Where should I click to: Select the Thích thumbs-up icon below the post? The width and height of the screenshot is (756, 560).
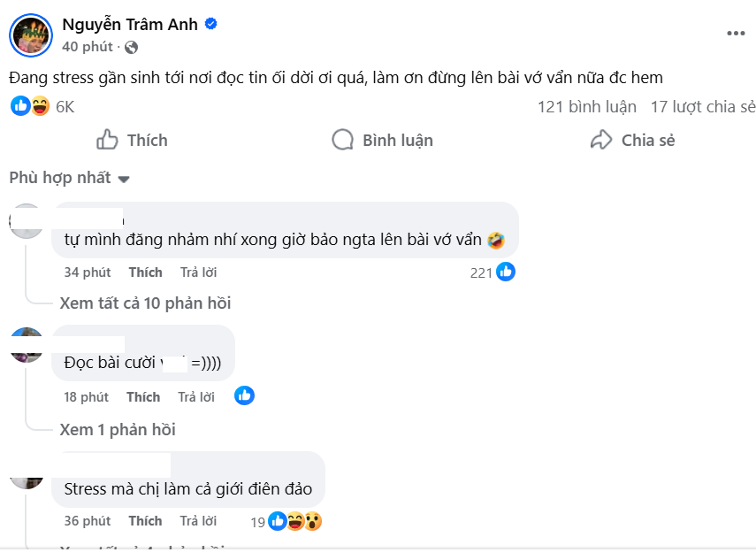[105, 140]
